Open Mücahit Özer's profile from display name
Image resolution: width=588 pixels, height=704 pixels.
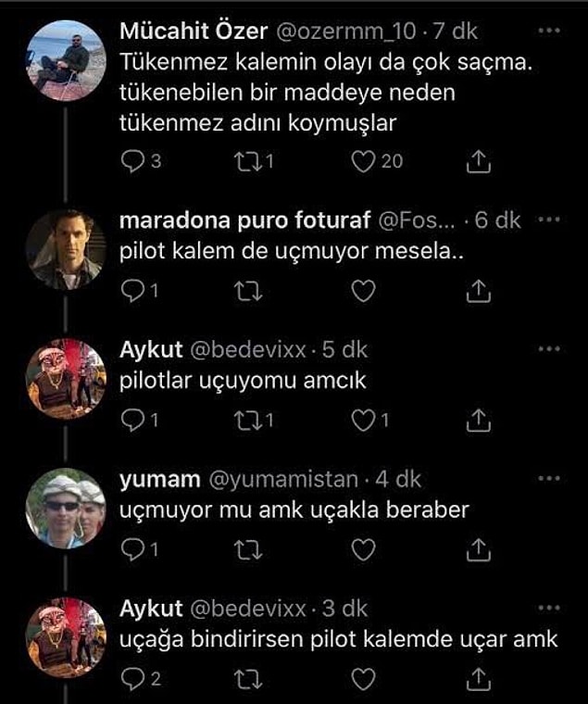(x=194, y=31)
